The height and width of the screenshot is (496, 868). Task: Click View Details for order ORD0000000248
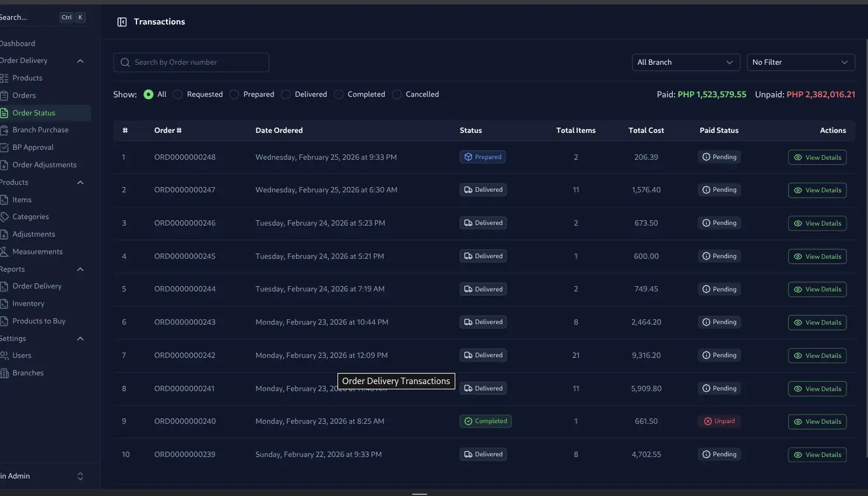coord(817,157)
